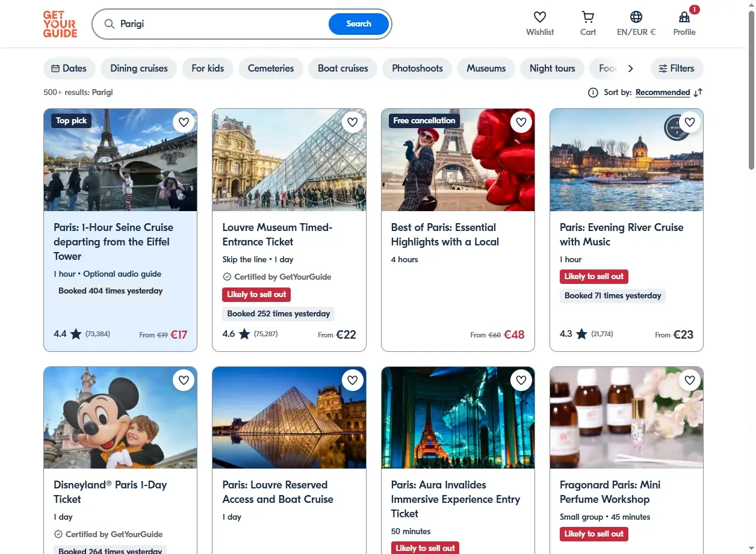Click the blue Search button
Screen dimensions: 756x554
[359, 24]
